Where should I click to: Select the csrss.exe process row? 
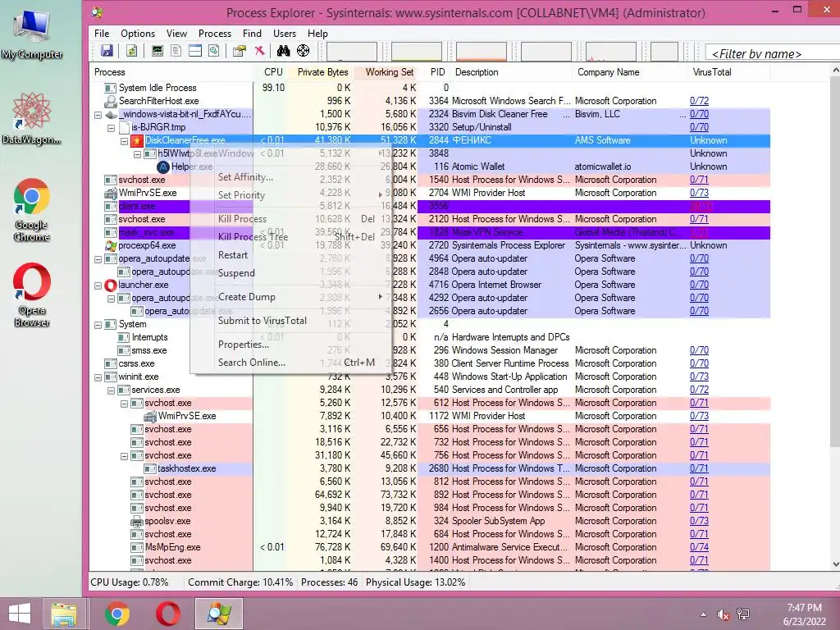(430, 363)
